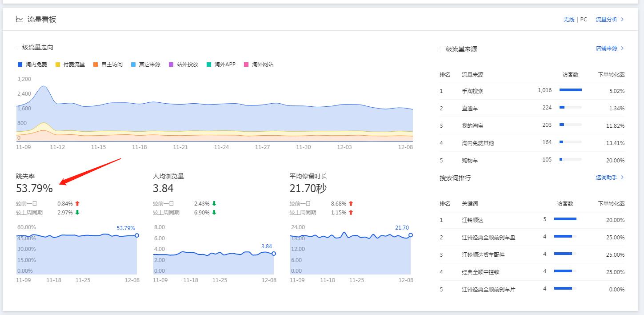The image size is (644, 315).
Task: Click the blue visitor bar for 手淘搜索
Action: [570, 90]
